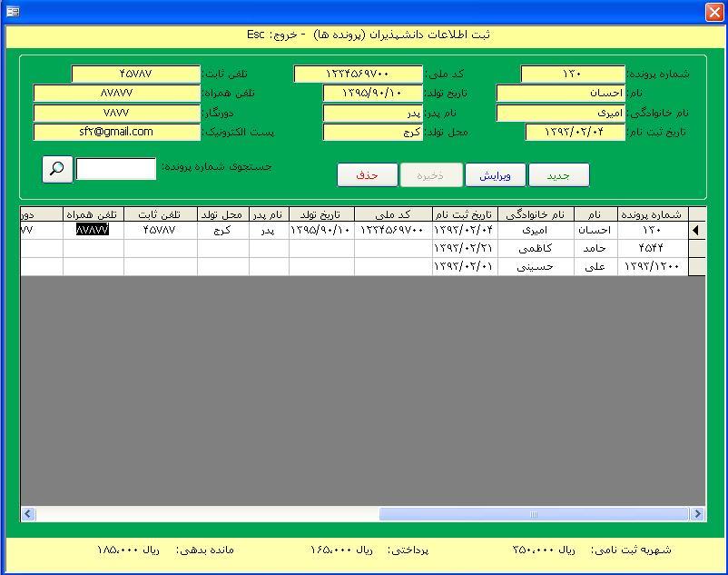Click the email field containing sf۲@gmail.com

point(116,132)
